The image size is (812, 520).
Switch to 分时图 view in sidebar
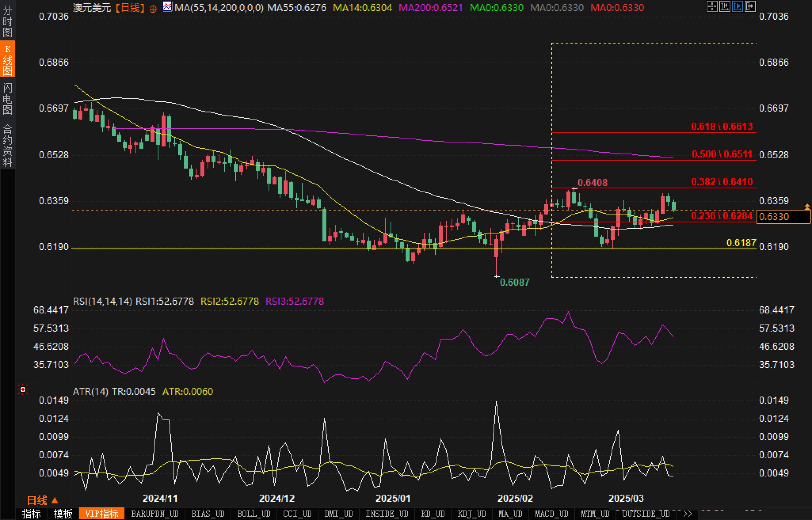(x=8, y=21)
